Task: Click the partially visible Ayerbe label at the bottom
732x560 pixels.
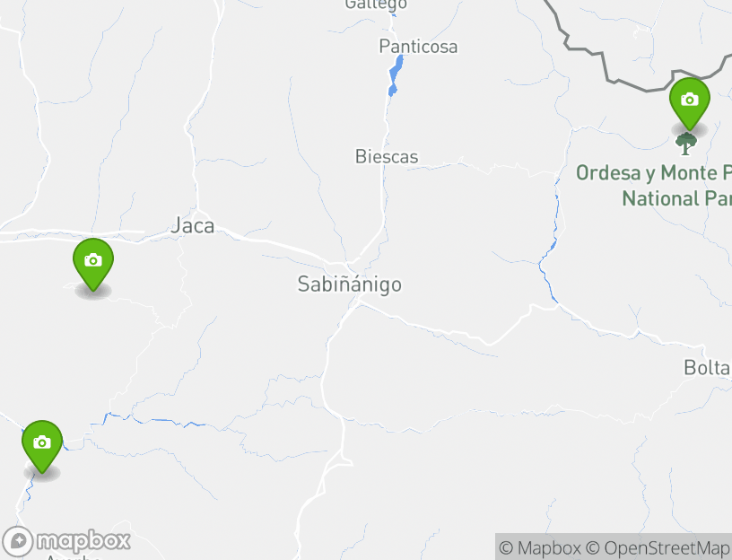Action: point(73,557)
